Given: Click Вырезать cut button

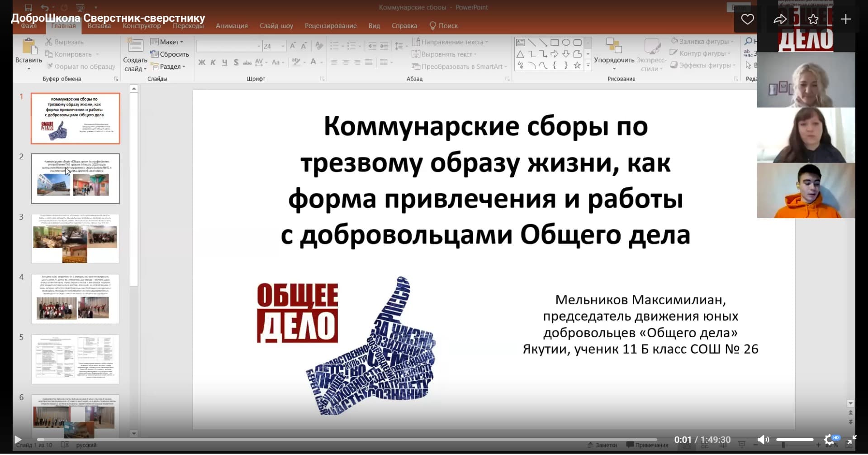Looking at the screenshot, I should pyautogui.click(x=64, y=42).
